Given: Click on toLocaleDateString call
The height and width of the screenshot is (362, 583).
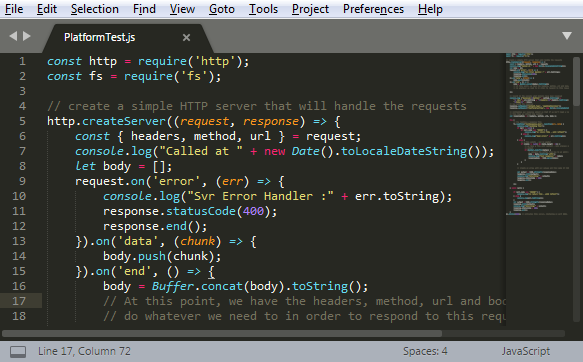Looking at the screenshot, I should point(404,152).
